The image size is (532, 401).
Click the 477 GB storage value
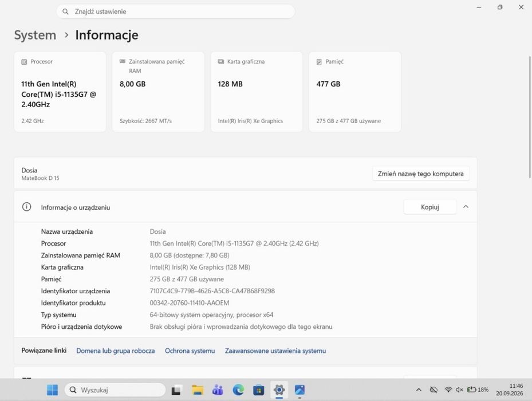(329, 84)
